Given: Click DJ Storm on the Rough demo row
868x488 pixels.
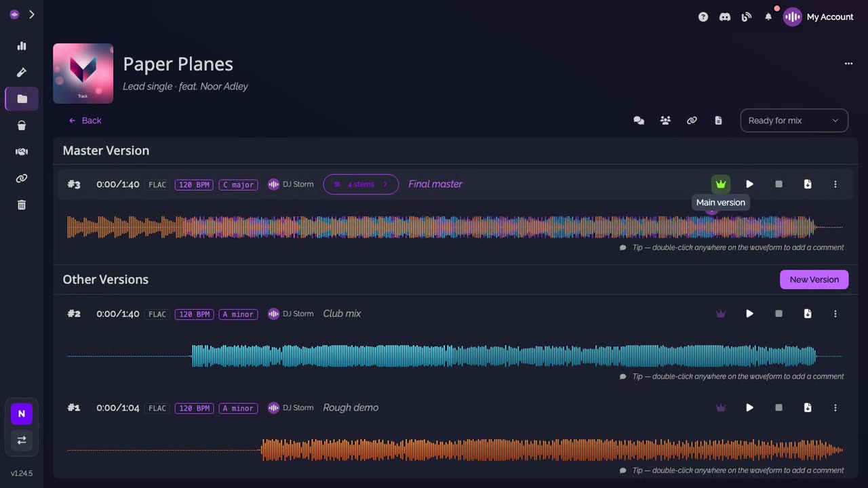Looking at the screenshot, I should click(291, 408).
